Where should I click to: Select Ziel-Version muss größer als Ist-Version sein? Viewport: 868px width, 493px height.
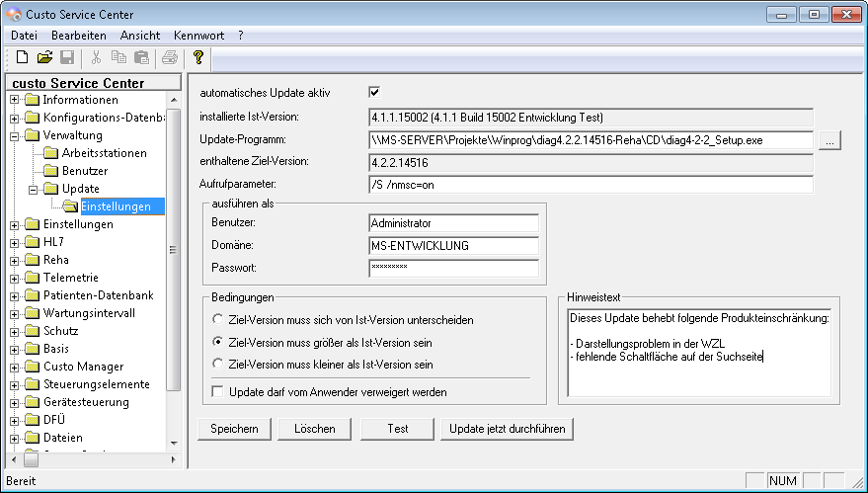(218, 342)
